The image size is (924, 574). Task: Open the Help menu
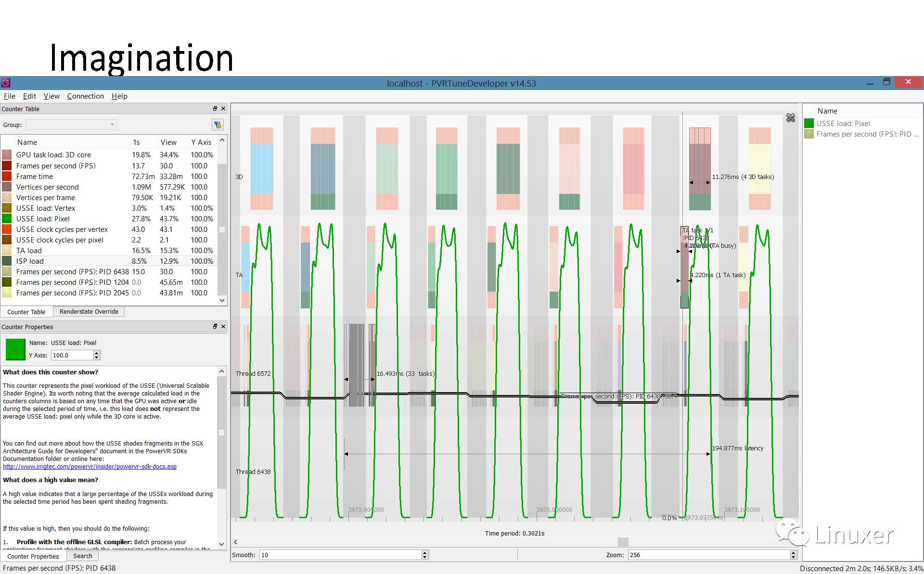(119, 96)
